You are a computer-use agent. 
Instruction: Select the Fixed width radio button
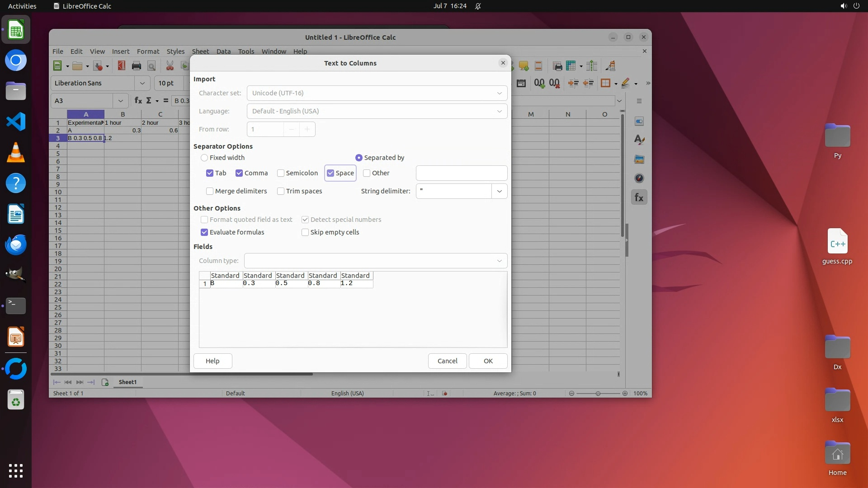point(204,158)
